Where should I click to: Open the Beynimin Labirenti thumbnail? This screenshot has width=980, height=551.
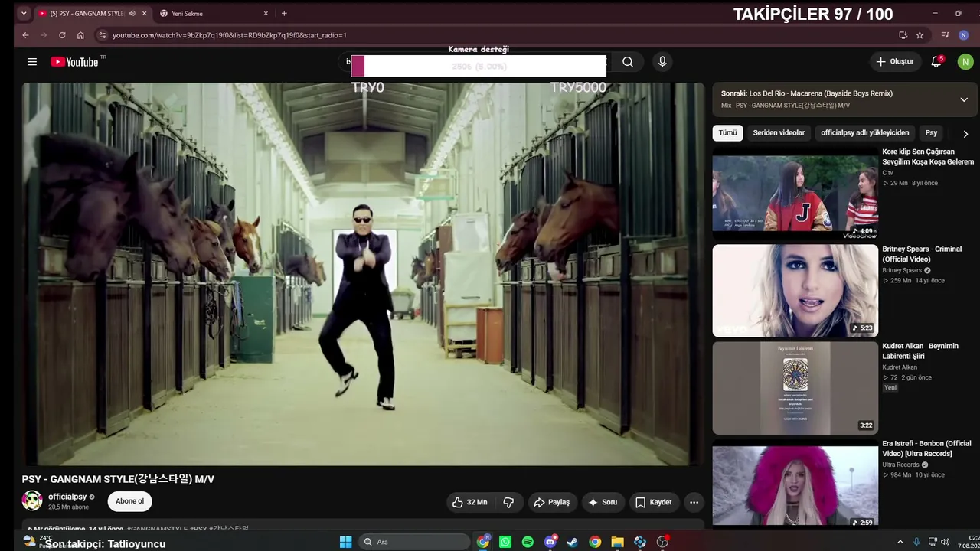(795, 388)
